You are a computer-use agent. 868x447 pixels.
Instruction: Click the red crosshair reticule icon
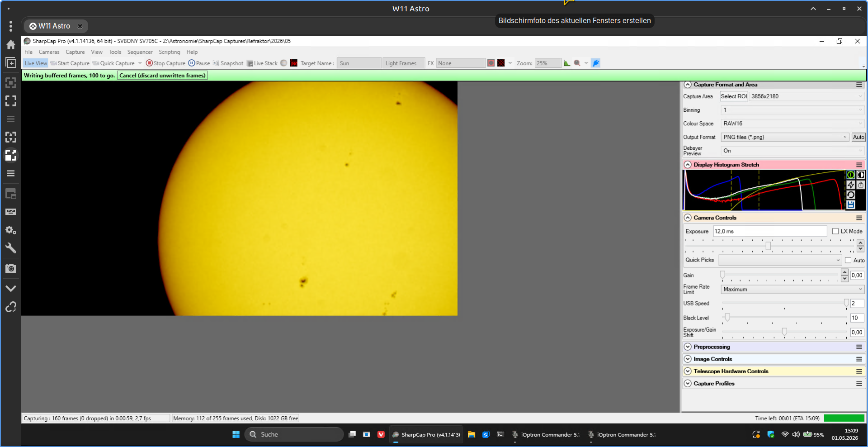coord(501,63)
